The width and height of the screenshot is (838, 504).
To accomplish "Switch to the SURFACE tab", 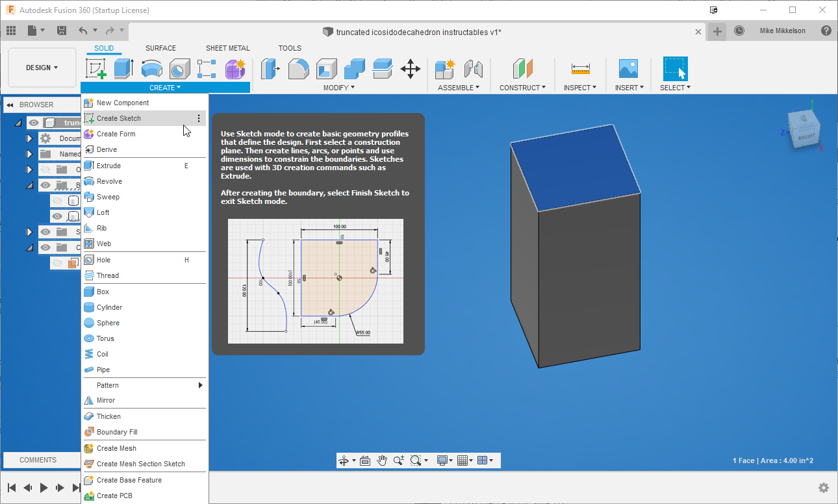I will pos(160,48).
